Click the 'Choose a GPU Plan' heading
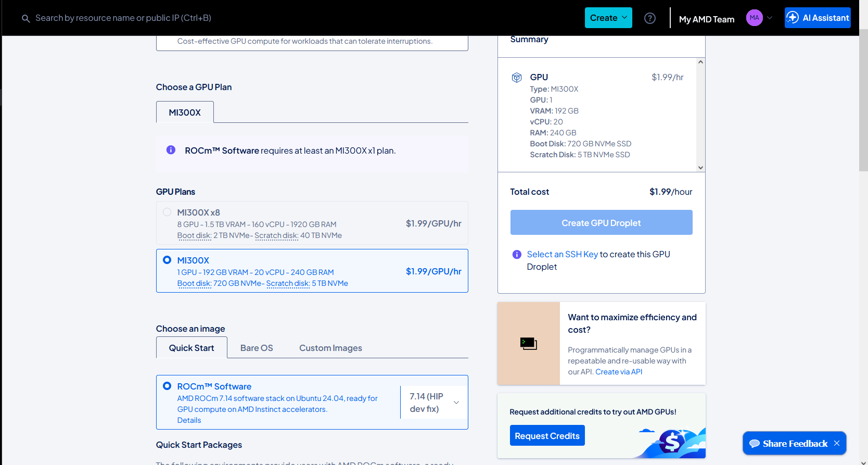 194,87
